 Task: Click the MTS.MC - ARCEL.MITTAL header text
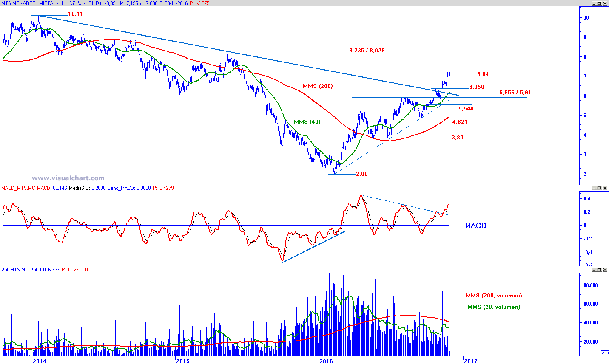pos(28,3)
